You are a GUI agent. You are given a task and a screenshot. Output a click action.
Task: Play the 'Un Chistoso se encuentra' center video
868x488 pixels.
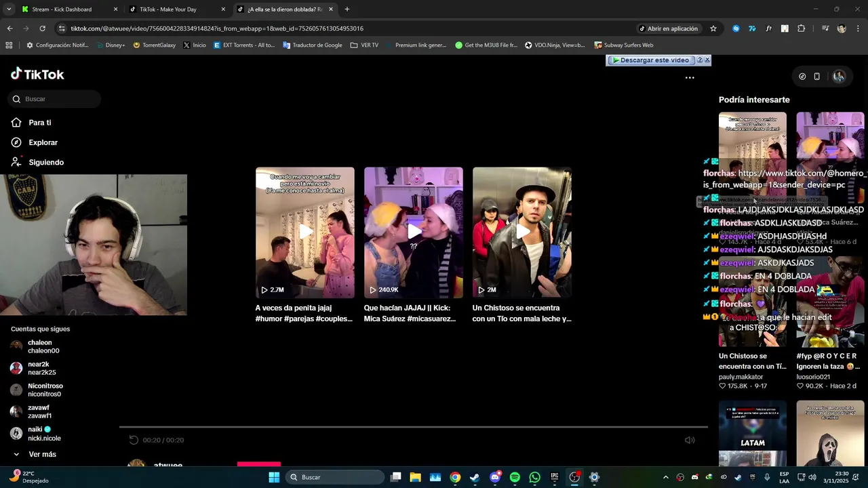[x=522, y=232]
